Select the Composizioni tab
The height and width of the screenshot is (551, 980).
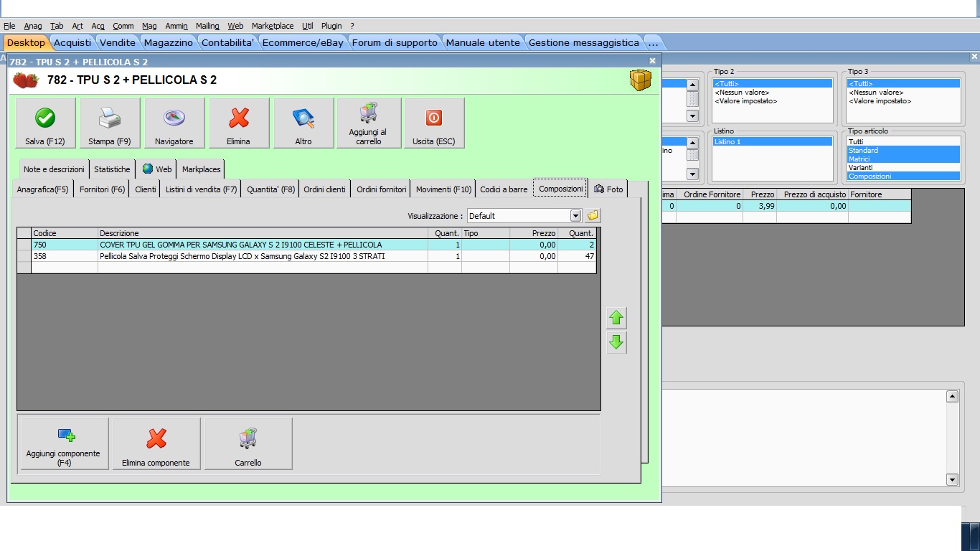561,189
